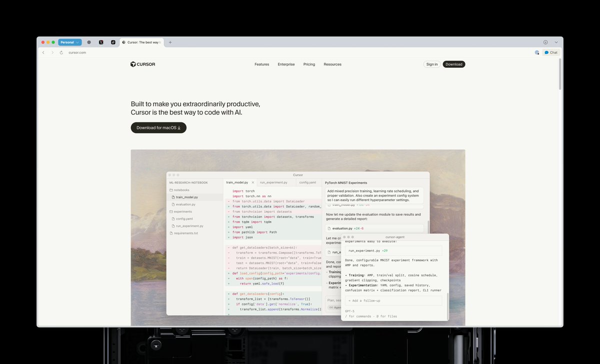Click the PyTorch MNIST Experiments chat title

(346, 183)
